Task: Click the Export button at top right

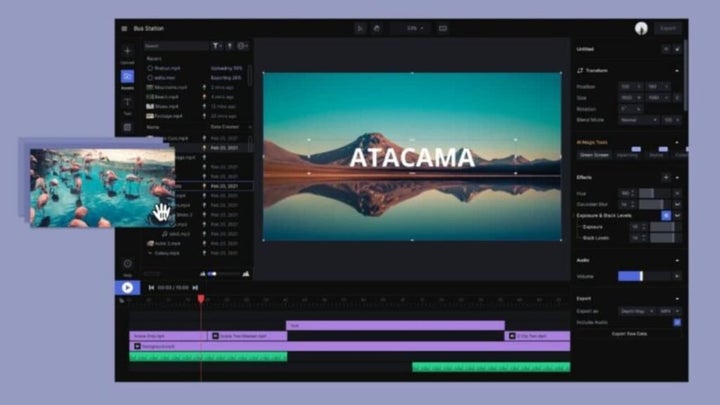Action: (668, 29)
